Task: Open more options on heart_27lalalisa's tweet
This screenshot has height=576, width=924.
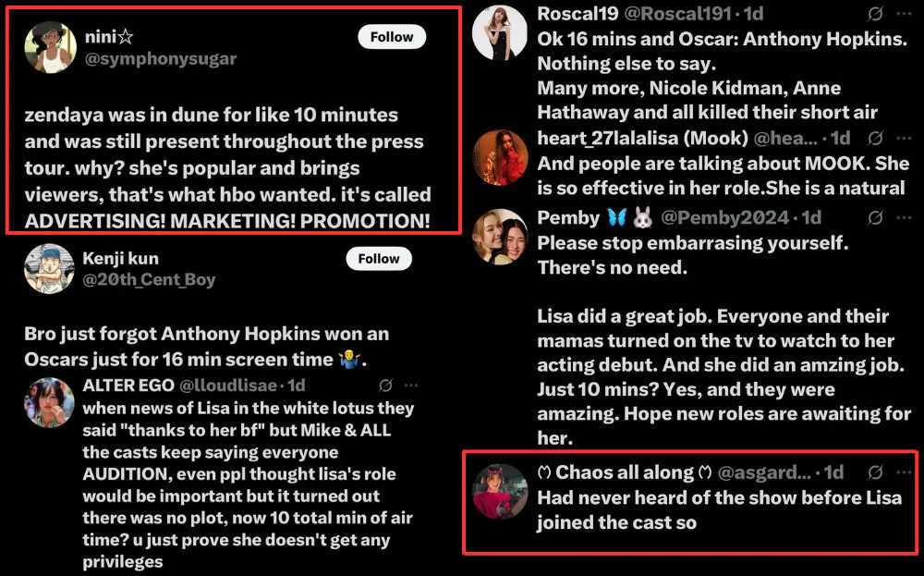Action: pyautogui.click(x=904, y=138)
